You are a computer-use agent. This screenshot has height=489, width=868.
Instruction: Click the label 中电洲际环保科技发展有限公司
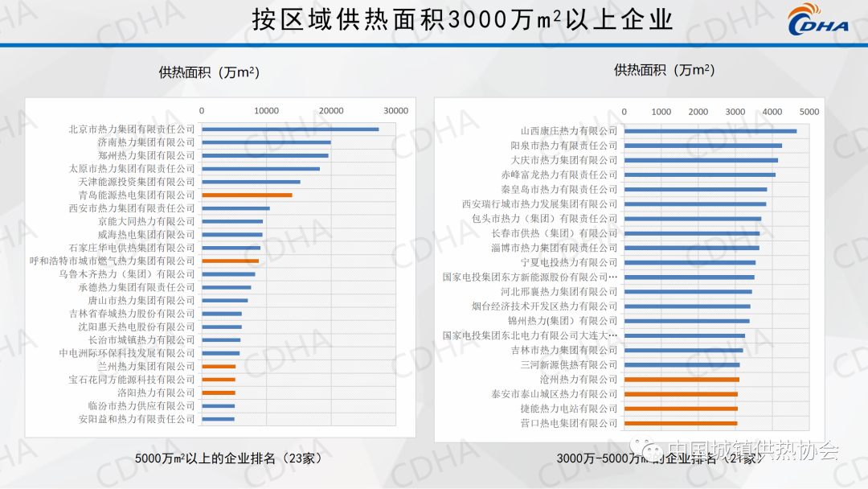(127, 353)
